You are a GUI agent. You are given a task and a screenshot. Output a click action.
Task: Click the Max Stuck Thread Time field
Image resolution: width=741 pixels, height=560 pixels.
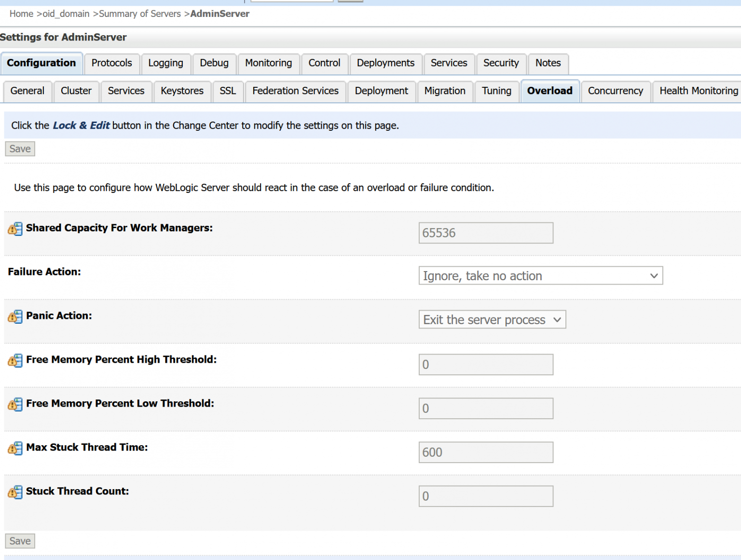click(x=485, y=452)
